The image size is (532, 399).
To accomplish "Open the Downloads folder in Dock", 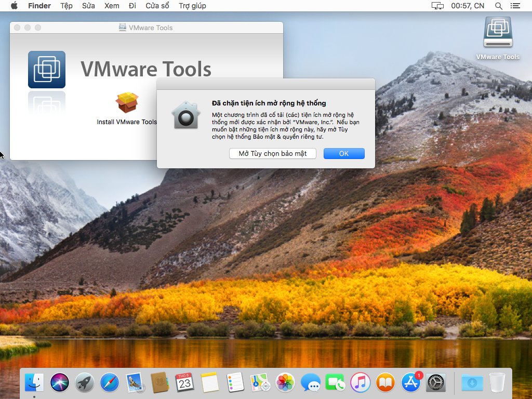I will 472,382.
